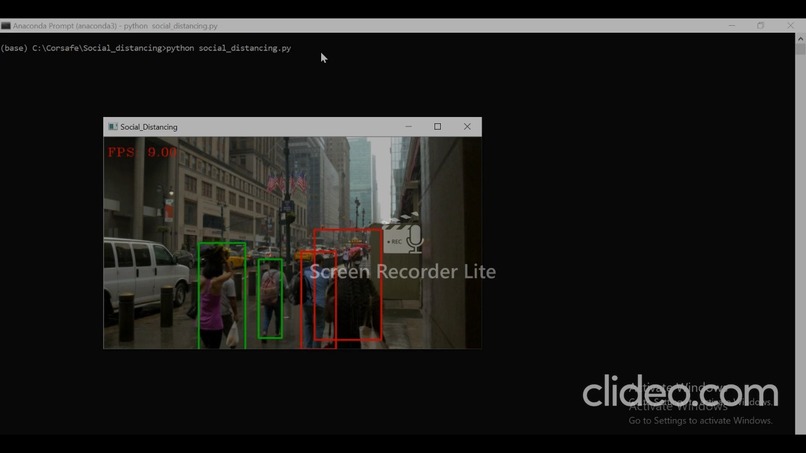Screen dimensions: 806x453
Task: Maximize the Social_Distancing window
Action: point(437,126)
